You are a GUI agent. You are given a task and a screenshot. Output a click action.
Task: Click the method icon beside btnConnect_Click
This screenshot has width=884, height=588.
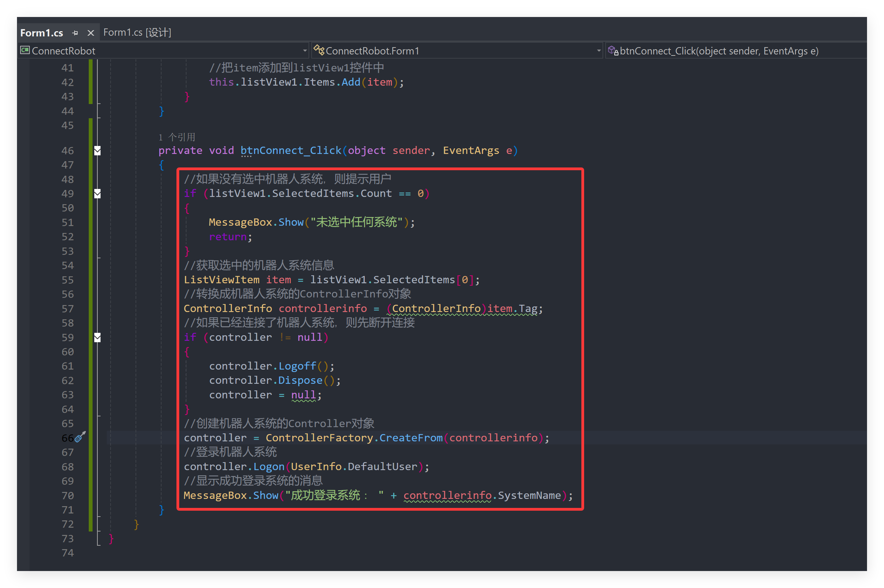613,50
